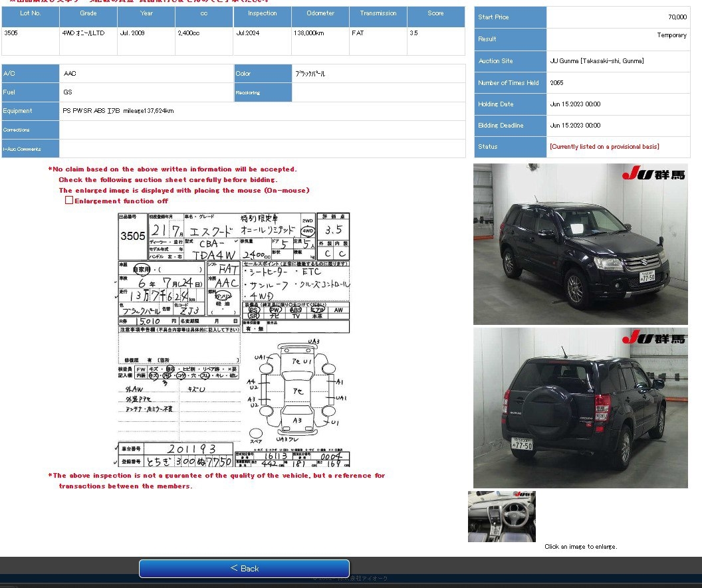This screenshot has height=588, width=702.
Task: Select the JU Gunma auction site value
Action: pos(596,61)
